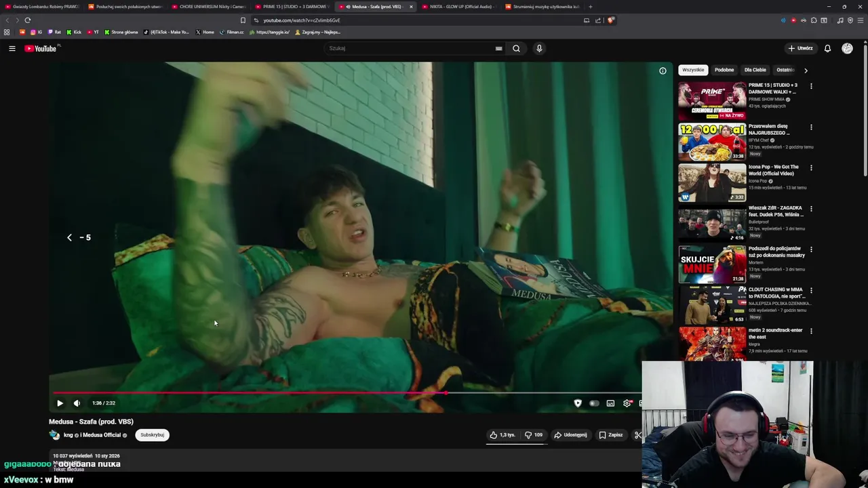Open the browser extensions puzzle icon
The width and height of the screenshot is (868, 488).
pyautogui.click(x=814, y=20)
